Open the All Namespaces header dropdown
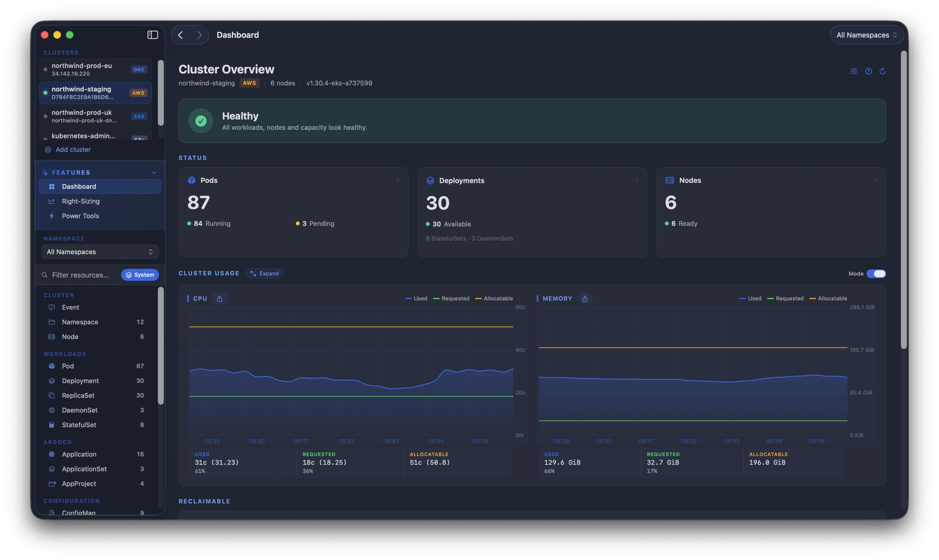This screenshot has height=560, width=939. [x=867, y=35]
